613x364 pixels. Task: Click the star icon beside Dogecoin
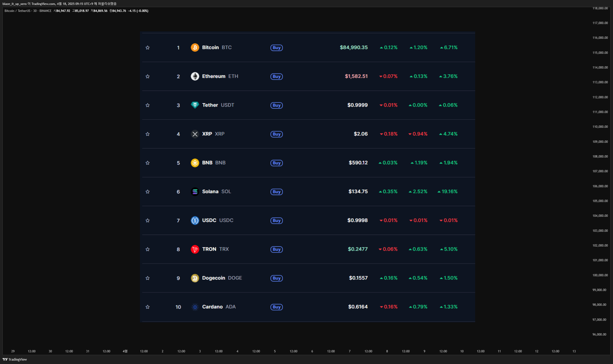point(147,278)
